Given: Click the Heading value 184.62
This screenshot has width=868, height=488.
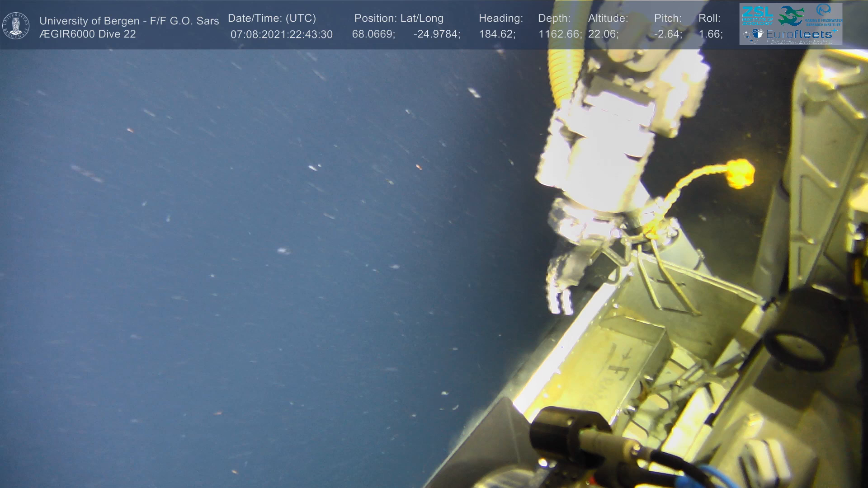Looking at the screenshot, I should [497, 34].
